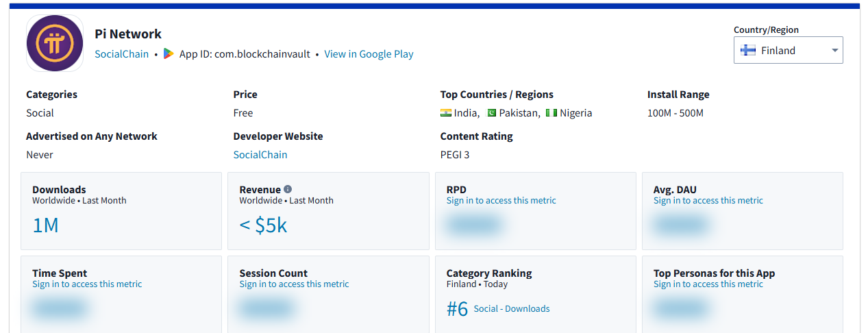Open View in Google Play link
868x333 pixels.
click(369, 53)
